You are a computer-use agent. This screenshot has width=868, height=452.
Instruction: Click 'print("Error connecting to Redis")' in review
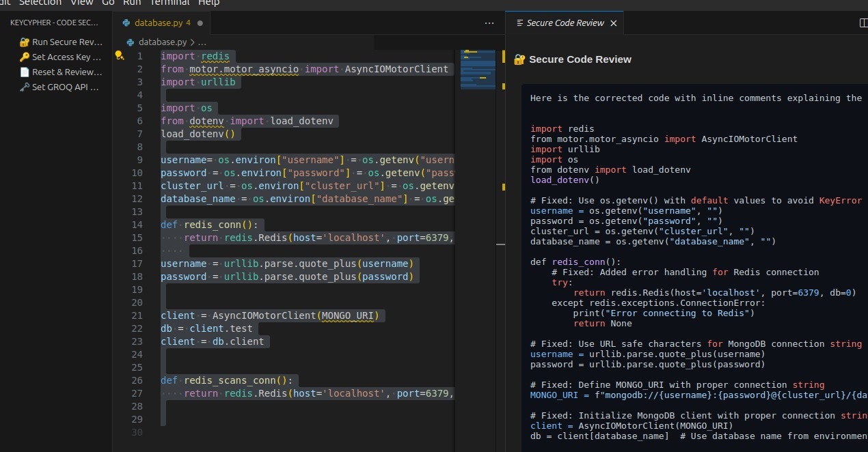pyautogui.click(x=664, y=313)
